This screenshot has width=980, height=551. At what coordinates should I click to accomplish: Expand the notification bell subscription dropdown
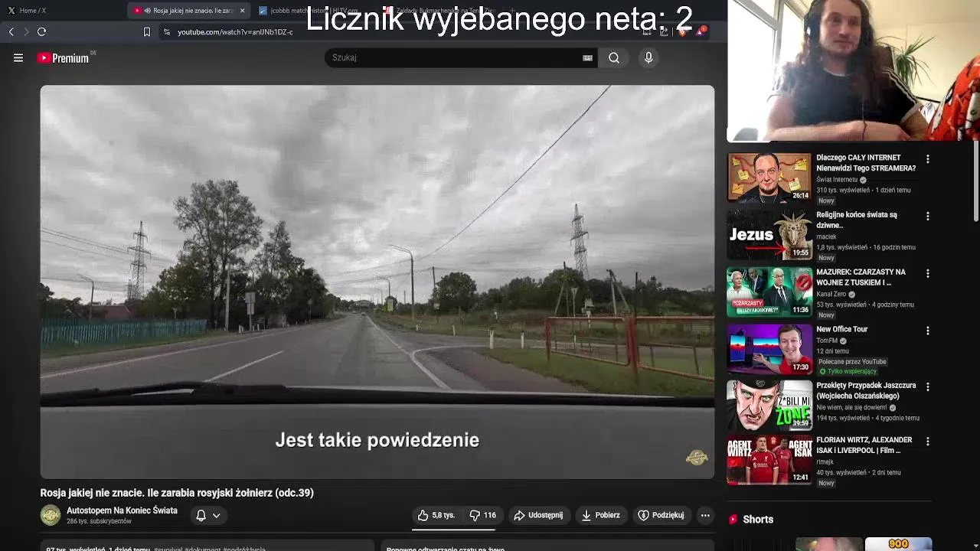(x=208, y=515)
